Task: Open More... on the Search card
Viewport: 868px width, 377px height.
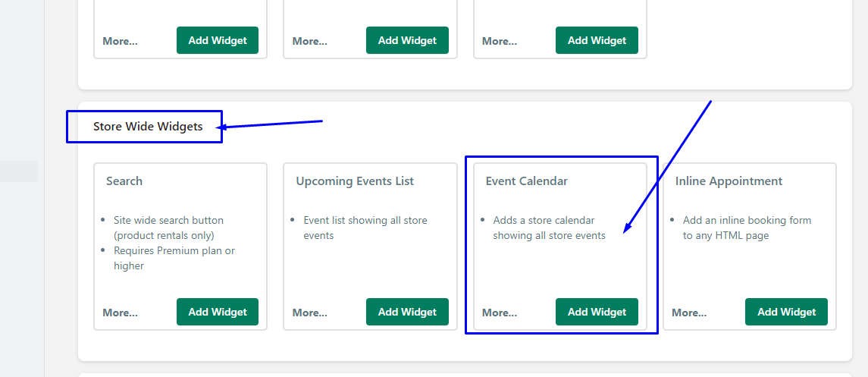Action: click(x=120, y=313)
